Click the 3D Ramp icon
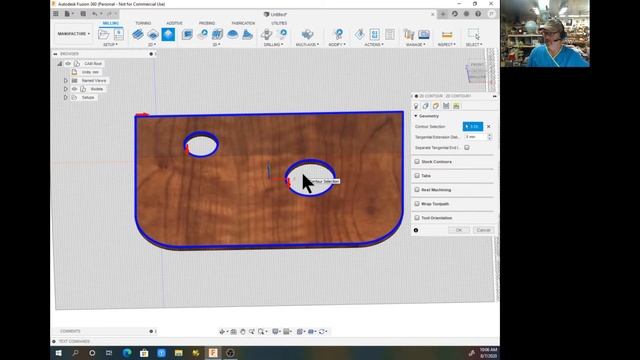Viewport: 640px width, 360px height. click(x=247, y=35)
